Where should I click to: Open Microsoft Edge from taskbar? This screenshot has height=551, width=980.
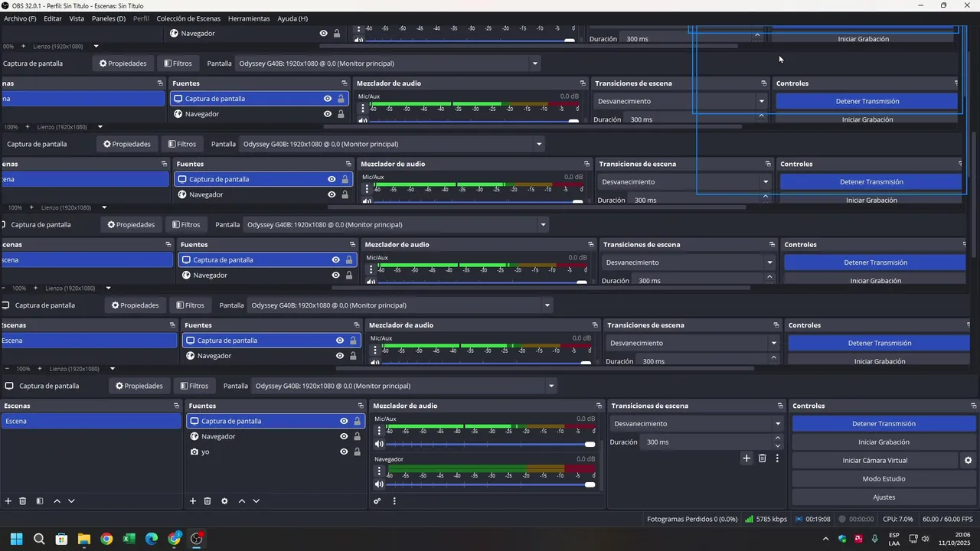pos(152,539)
